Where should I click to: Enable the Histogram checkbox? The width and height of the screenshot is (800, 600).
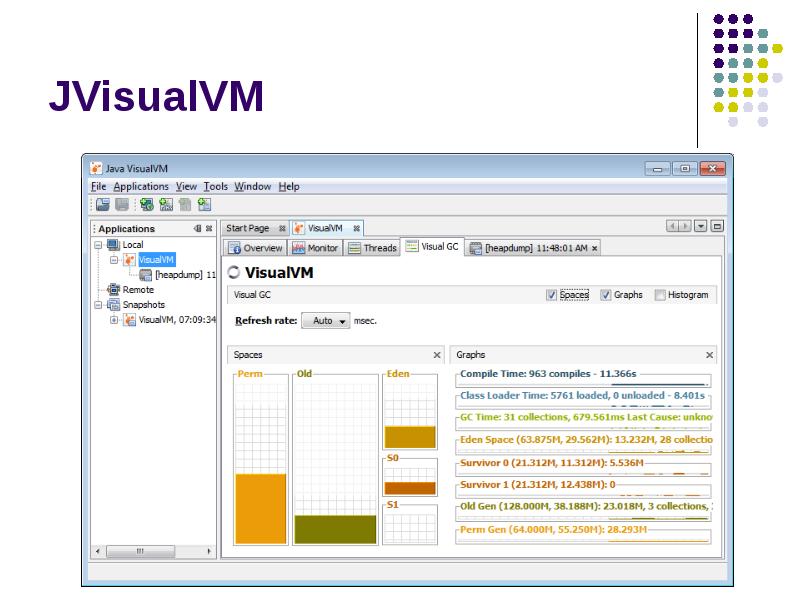click(x=660, y=295)
